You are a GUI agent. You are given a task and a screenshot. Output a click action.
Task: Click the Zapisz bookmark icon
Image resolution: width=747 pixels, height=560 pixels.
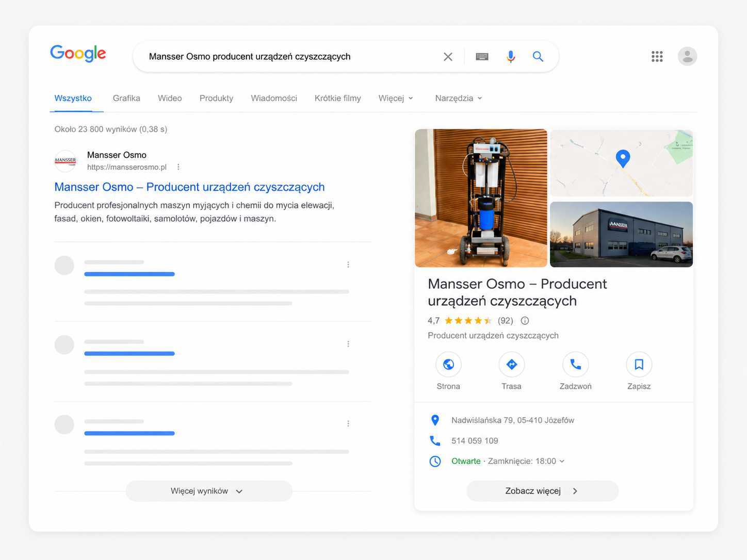pyautogui.click(x=639, y=365)
